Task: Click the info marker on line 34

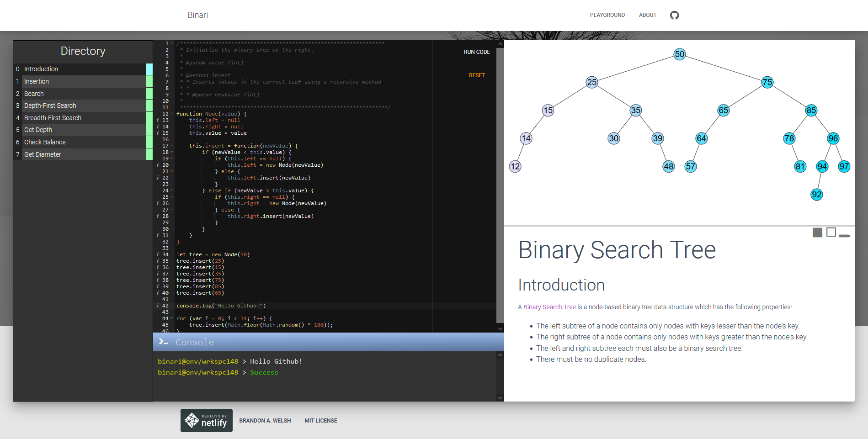Action: tap(158, 254)
